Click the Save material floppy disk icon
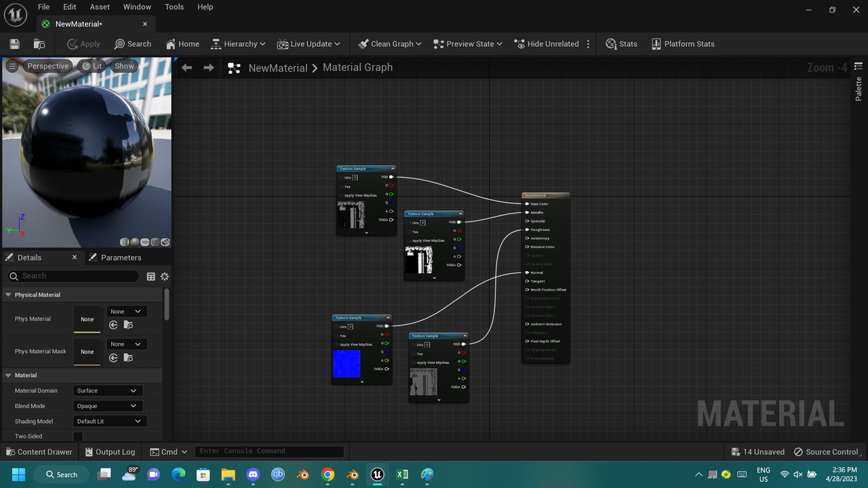 [14, 44]
